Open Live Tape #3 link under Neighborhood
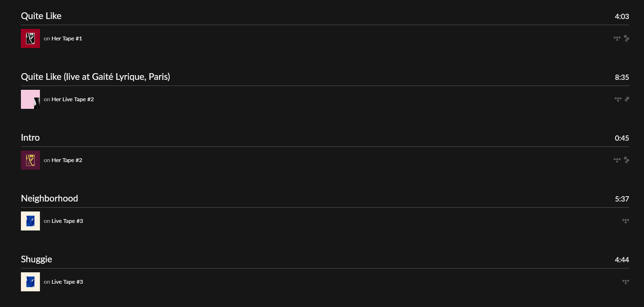The height and width of the screenshot is (307, 644). click(67, 221)
